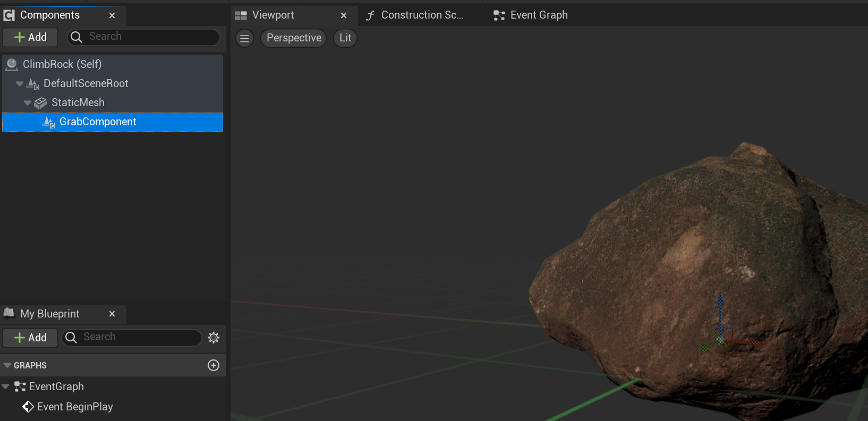Open the Perspective view mode dropdown
The width and height of the screenshot is (868, 421).
(x=293, y=38)
